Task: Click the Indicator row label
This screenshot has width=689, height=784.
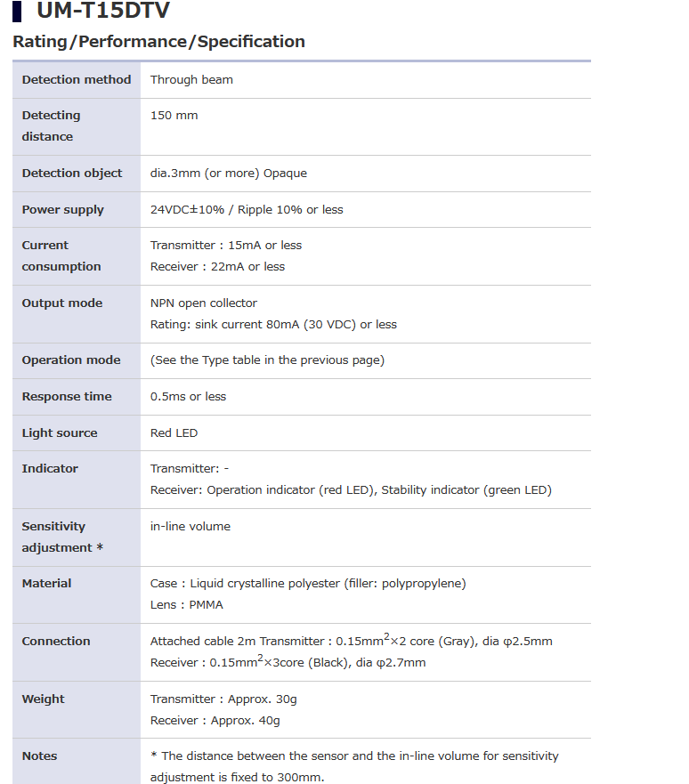Action: tap(50, 469)
